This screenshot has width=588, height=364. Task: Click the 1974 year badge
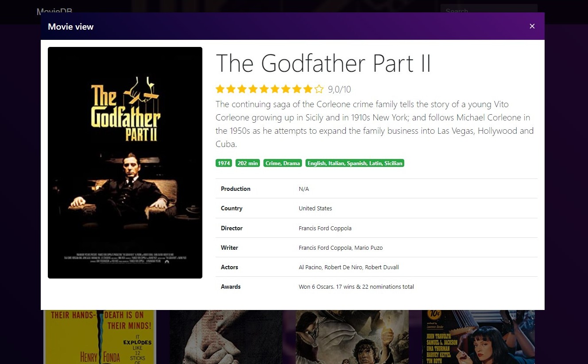[x=224, y=163]
